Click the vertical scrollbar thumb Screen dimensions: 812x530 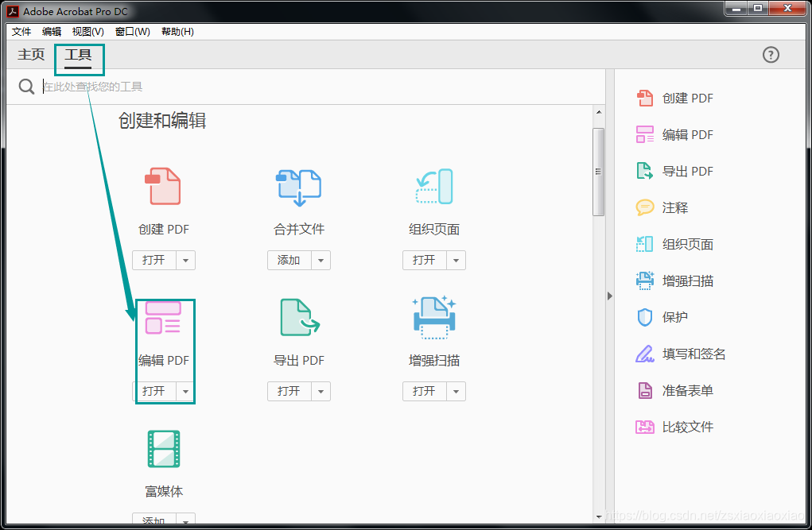click(x=599, y=172)
